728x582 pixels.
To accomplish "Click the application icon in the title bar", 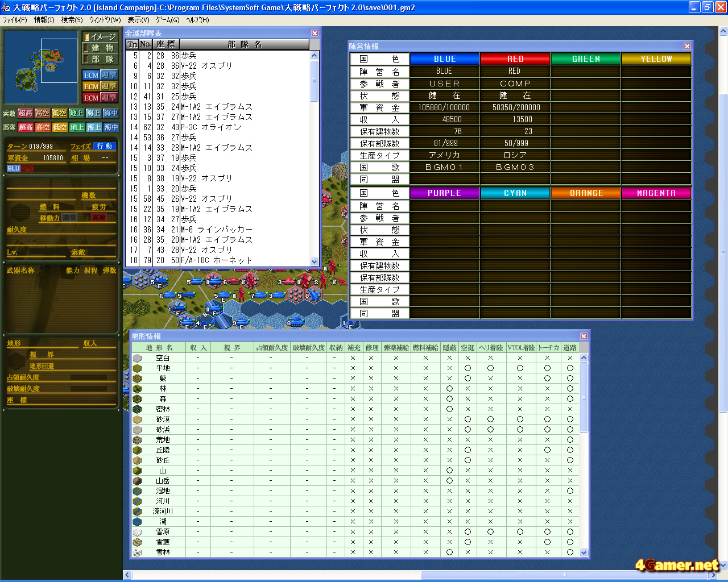I will pyautogui.click(x=6, y=7).
